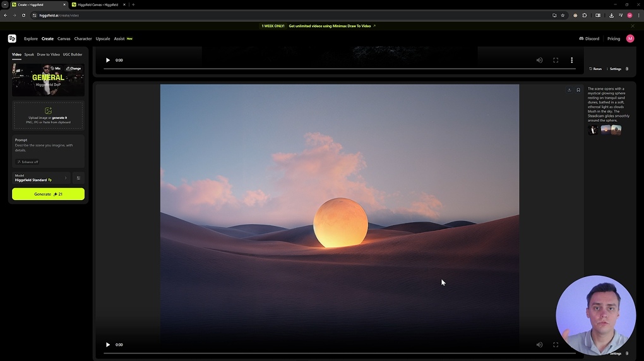Click the Generate button
This screenshot has height=361, width=644.
[x=48, y=194]
